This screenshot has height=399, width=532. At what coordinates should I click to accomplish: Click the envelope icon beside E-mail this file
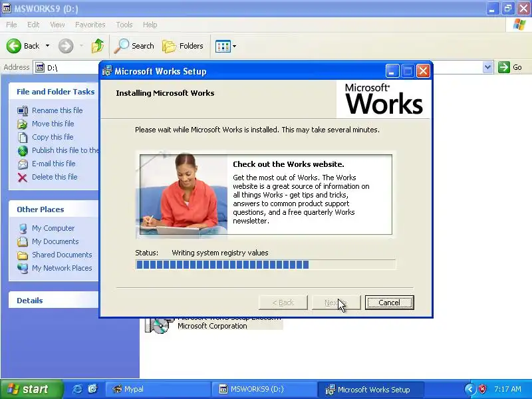pos(23,164)
